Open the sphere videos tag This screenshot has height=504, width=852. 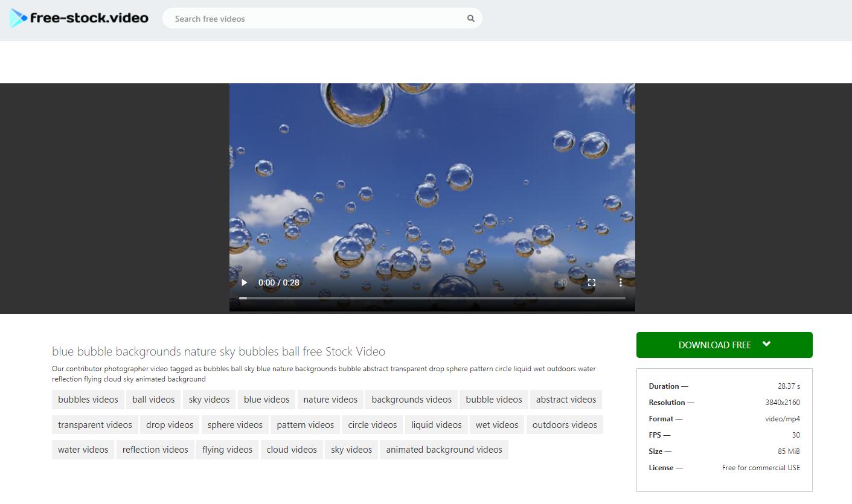tap(235, 425)
